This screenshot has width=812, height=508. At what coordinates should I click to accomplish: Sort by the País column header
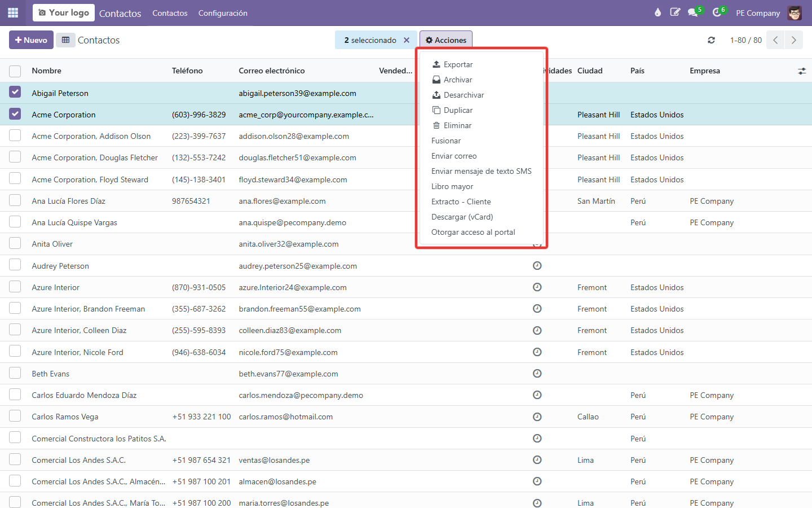click(x=637, y=71)
